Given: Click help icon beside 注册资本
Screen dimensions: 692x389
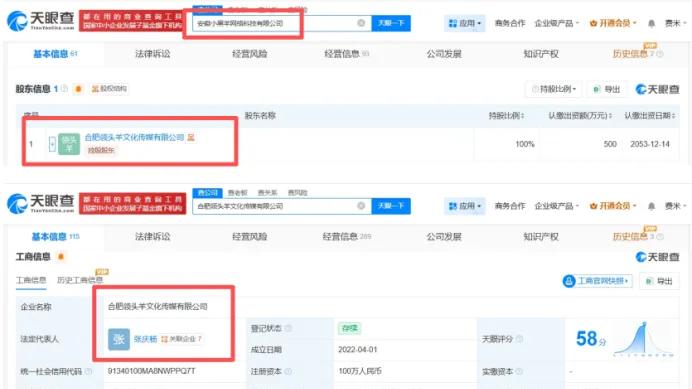Looking at the screenshot, I should pyautogui.click(x=288, y=371).
